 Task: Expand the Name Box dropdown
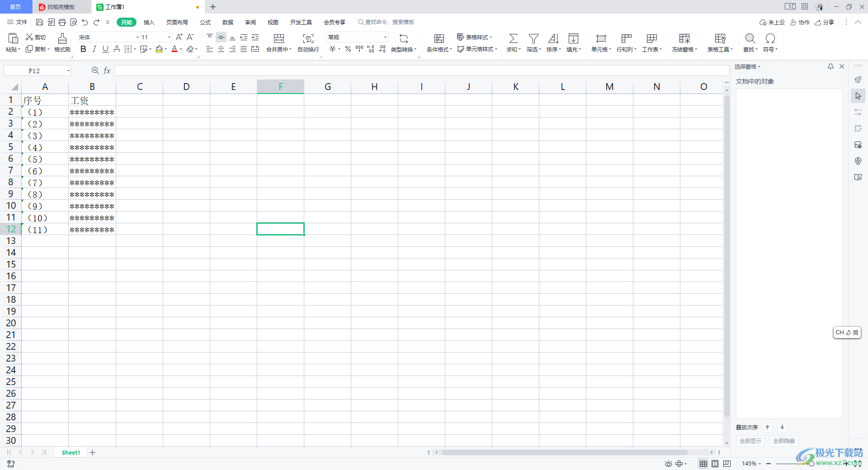68,70
